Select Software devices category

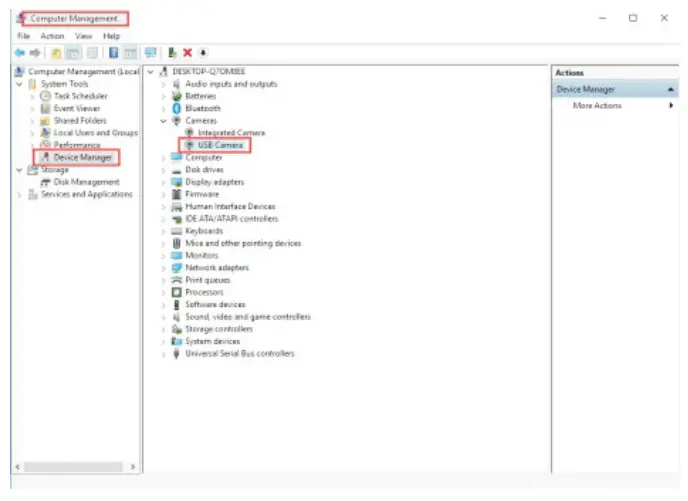215,304
